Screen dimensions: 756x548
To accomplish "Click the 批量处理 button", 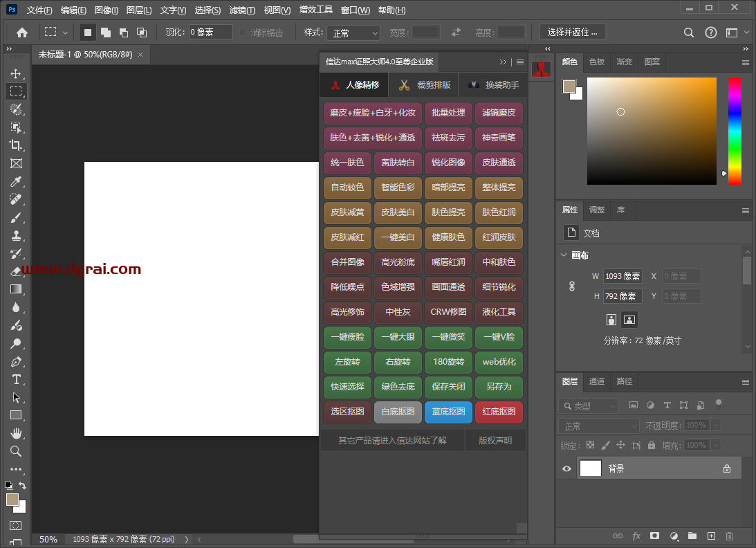I will (x=448, y=112).
